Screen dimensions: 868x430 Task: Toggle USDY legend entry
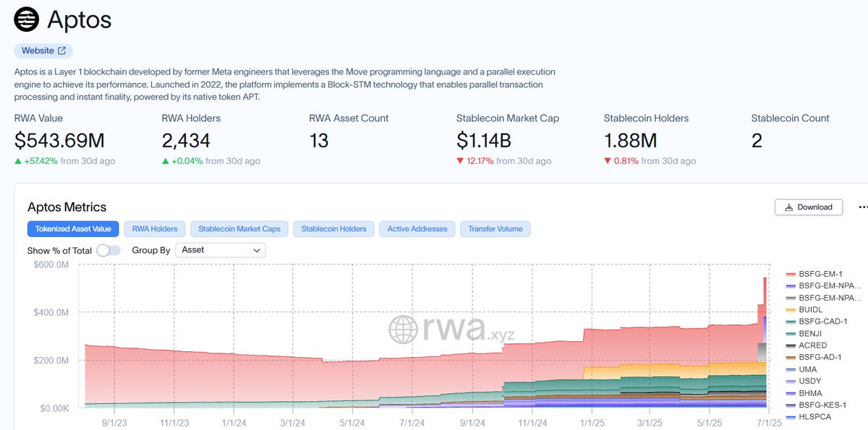(x=804, y=382)
